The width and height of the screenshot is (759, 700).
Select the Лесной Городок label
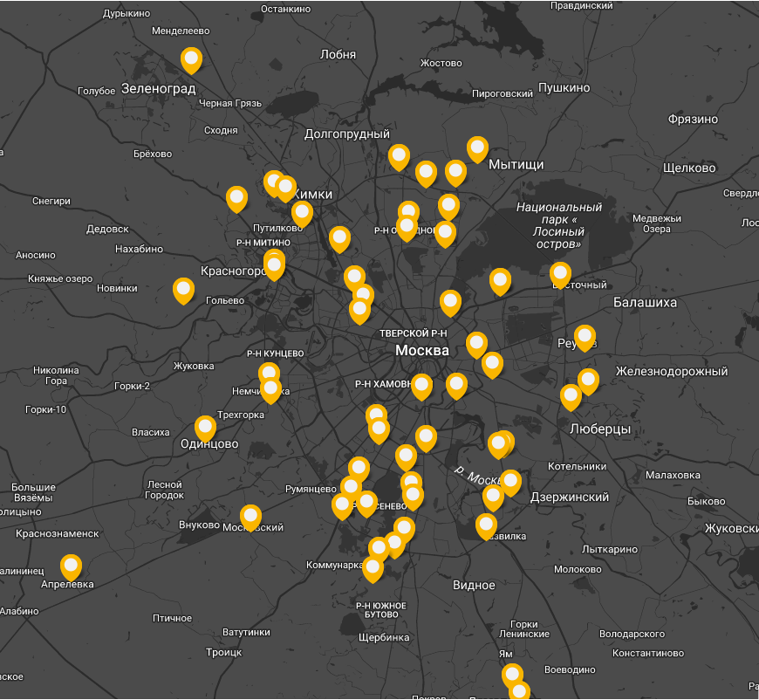tap(165, 490)
